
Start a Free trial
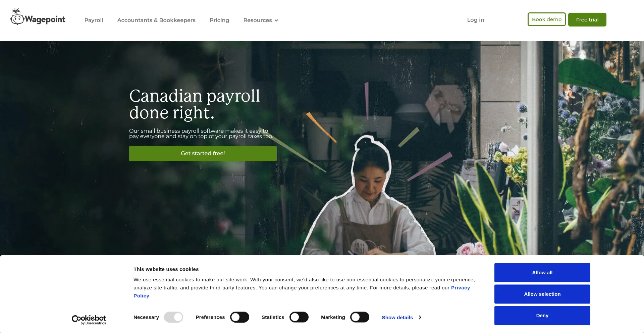click(x=587, y=19)
